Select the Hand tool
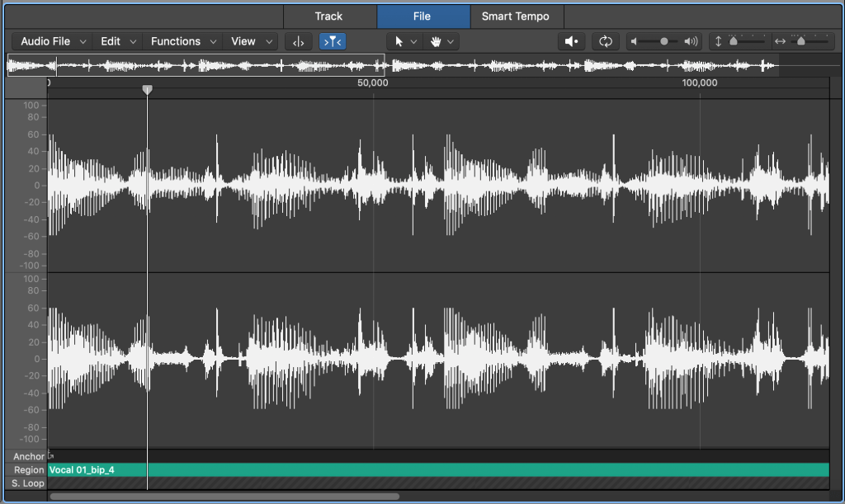 [435, 41]
